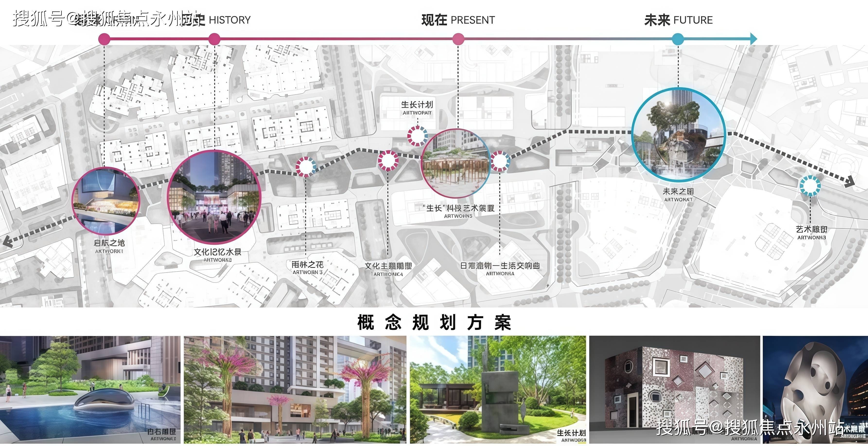Screen dimensions: 868x446
Task: Click the first magenta dot on timeline
Action: click(x=104, y=39)
